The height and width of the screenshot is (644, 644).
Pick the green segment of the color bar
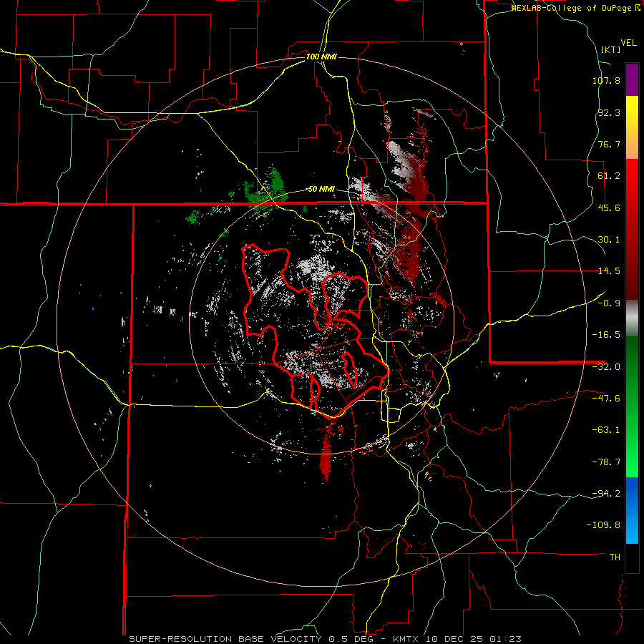[632, 406]
